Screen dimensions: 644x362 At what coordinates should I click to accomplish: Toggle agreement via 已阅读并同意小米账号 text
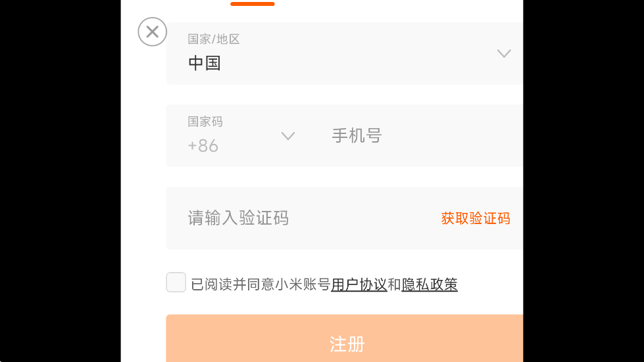[x=260, y=284]
